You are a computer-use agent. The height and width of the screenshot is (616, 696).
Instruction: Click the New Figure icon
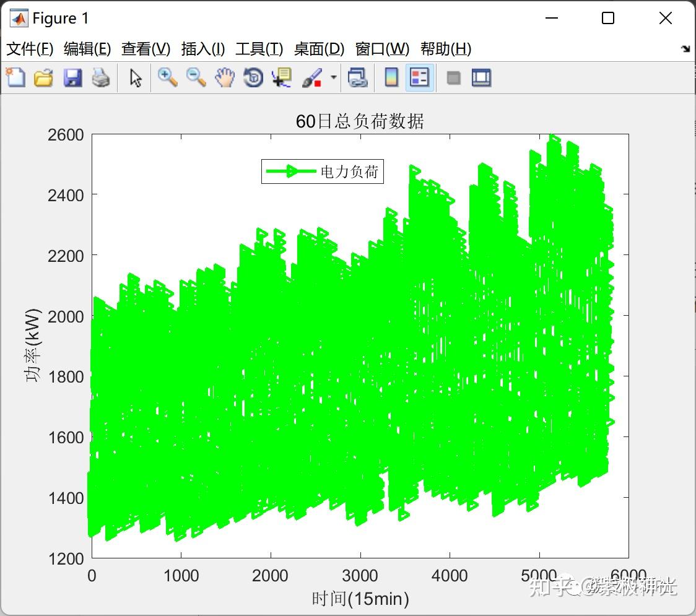(x=15, y=77)
